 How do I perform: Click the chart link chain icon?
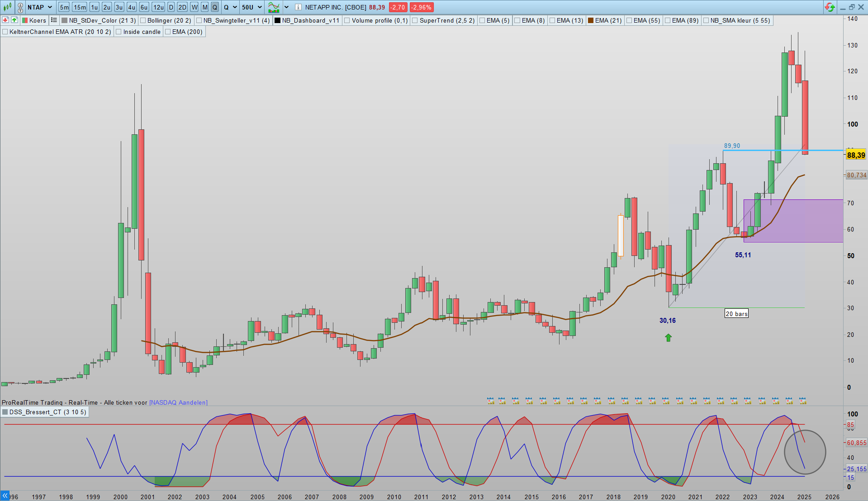coord(20,7)
